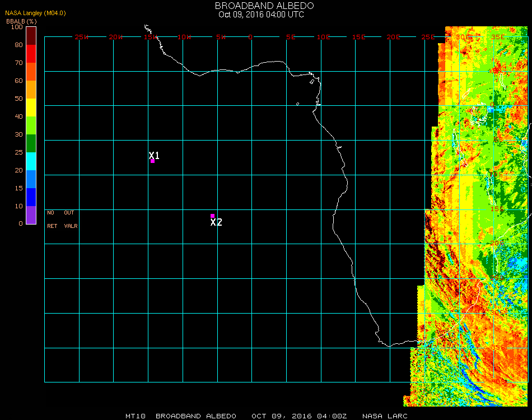This screenshot has height=420, width=532.
Task: Click the Oct 09, 2016 04:00 UTC timestamp
Action: click(261, 15)
